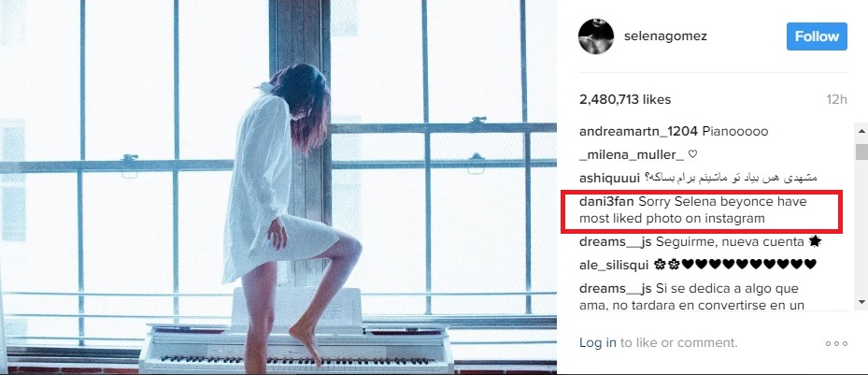The image size is (868, 375).
Task: Visit the ale_silisqui profile
Action: (x=613, y=265)
